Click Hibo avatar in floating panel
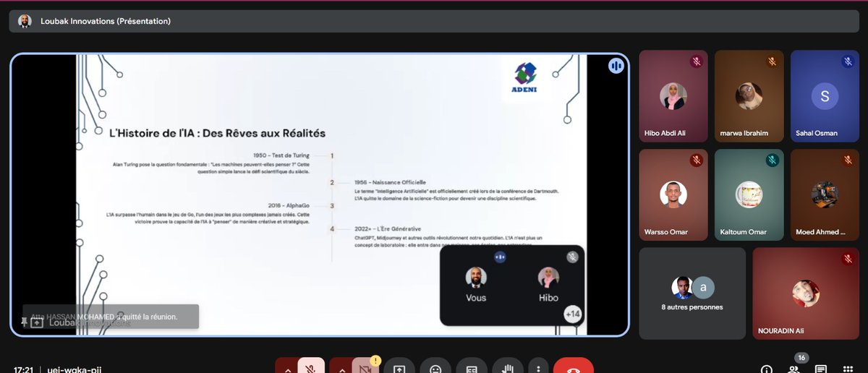Image resolution: width=868 pixels, height=373 pixels. (x=548, y=278)
